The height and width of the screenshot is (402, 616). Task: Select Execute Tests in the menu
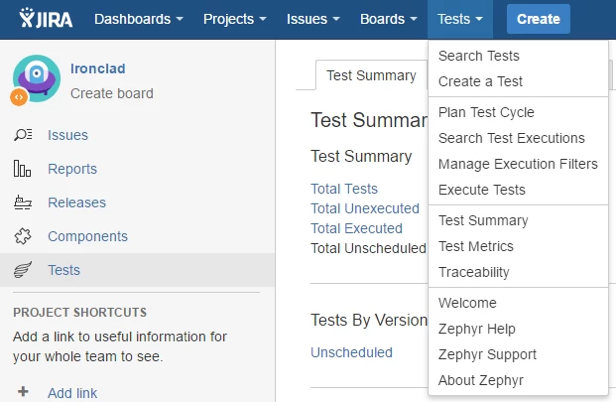[482, 190]
